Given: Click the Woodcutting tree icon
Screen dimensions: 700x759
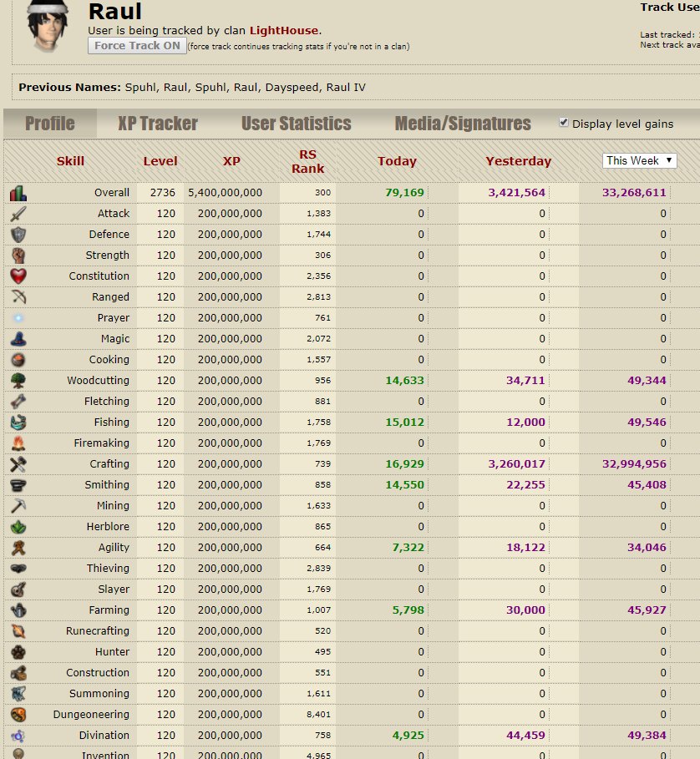Looking at the screenshot, I should [x=18, y=381].
